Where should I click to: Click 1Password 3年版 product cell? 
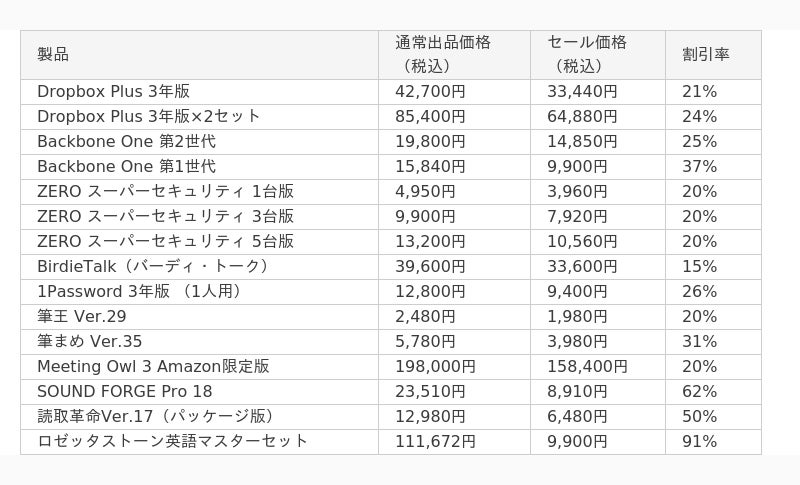coord(199,292)
